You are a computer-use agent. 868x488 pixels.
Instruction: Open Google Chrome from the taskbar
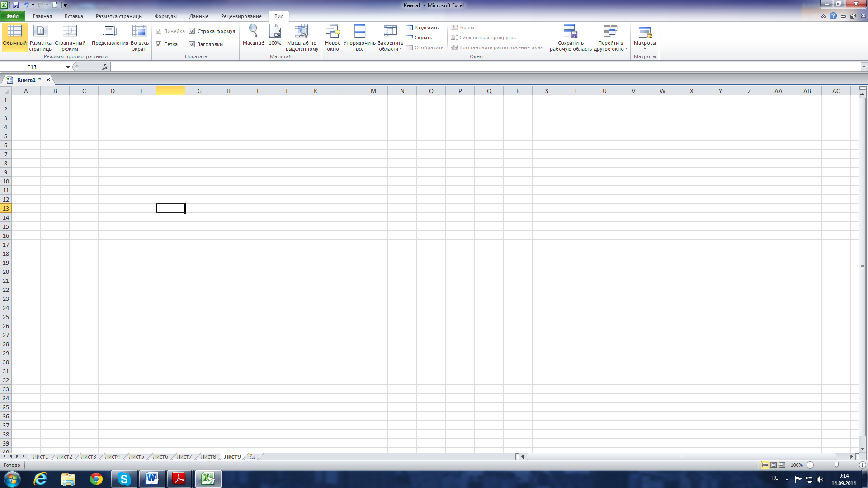click(x=96, y=479)
